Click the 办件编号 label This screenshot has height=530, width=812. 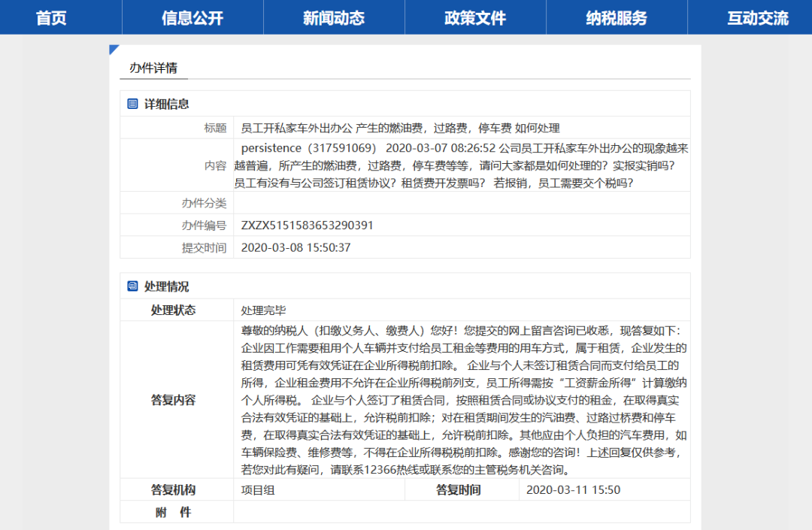click(x=204, y=225)
